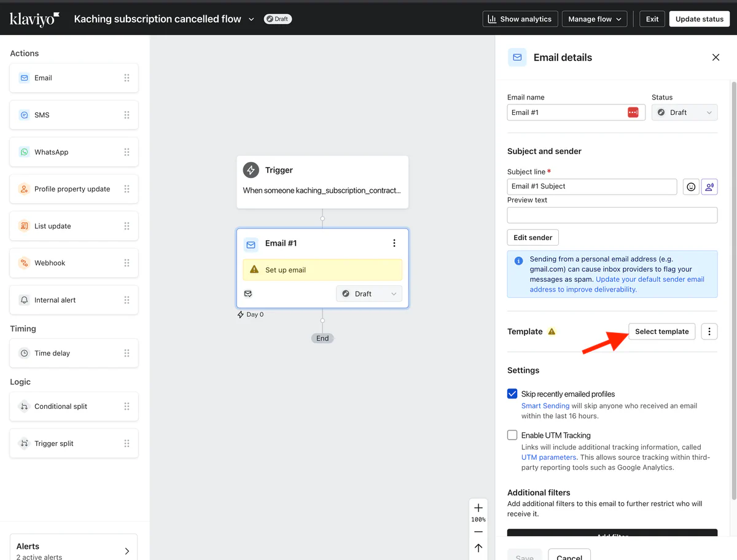Click Edit sender button
The height and width of the screenshot is (560, 737).
pyautogui.click(x=532, y=237)
